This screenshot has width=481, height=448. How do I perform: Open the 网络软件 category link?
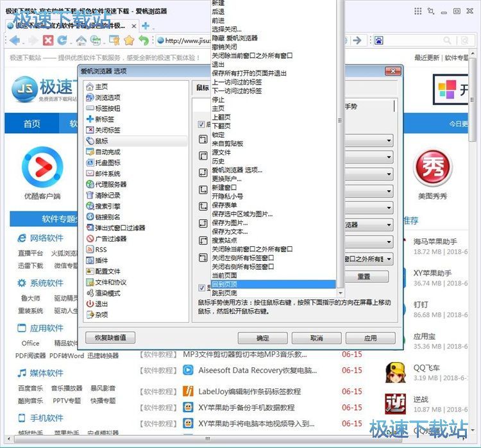(47, 238)
